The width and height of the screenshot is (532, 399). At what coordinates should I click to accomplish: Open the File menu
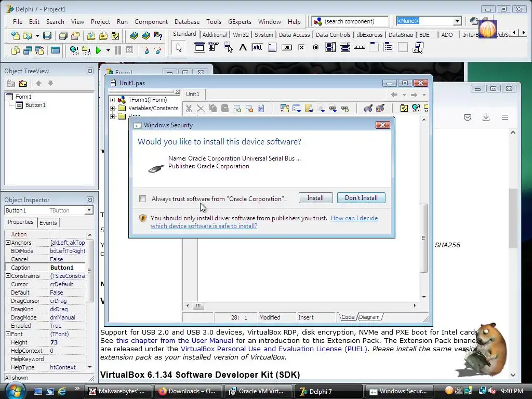click(18, 22)
